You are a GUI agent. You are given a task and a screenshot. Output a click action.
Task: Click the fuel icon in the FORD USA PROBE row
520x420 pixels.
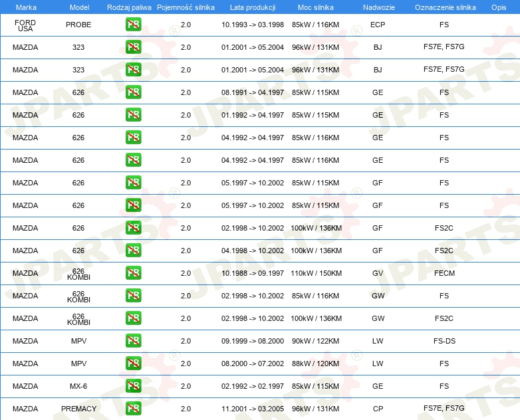tap(133, 24)
